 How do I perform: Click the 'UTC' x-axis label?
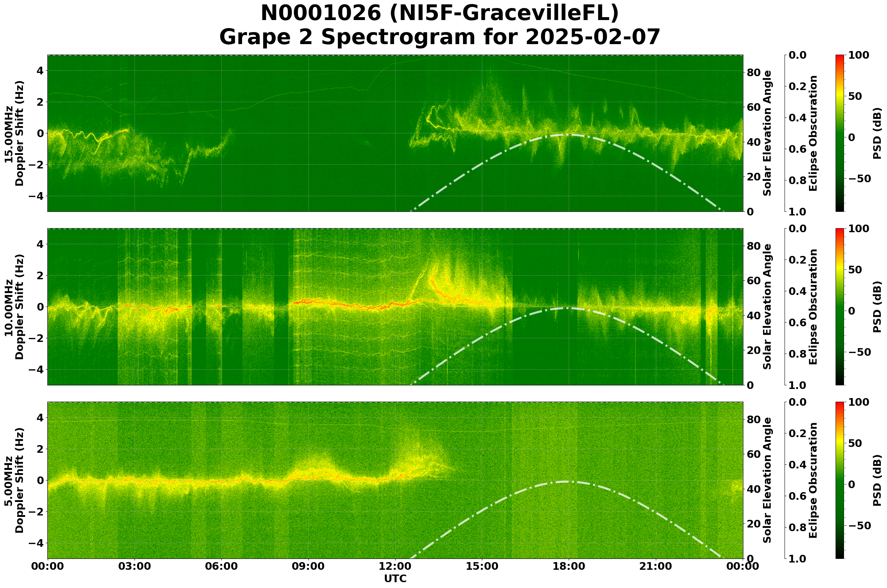[x=395, y=579]
